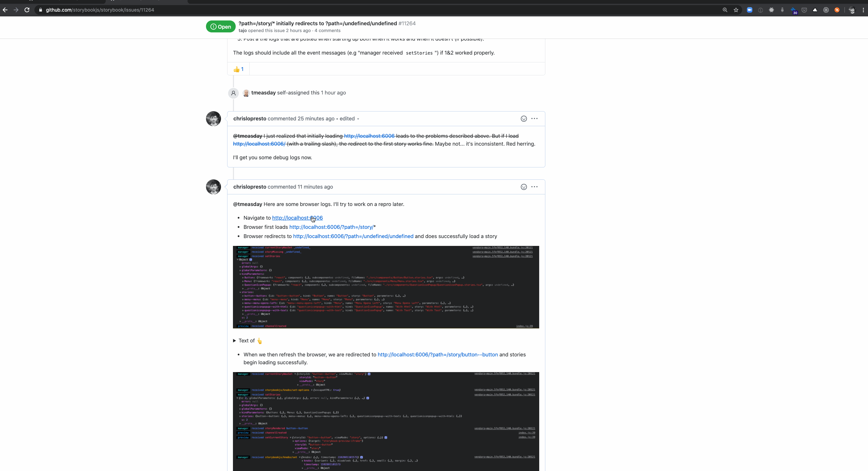
Task: Open the React DevTools extension
Action: [x=771, y=10]
